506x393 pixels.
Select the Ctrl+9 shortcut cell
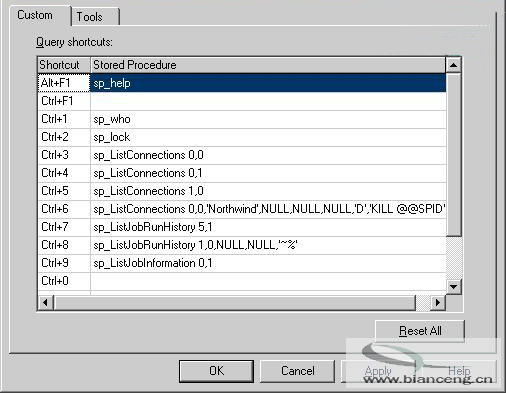pos(64,263)
